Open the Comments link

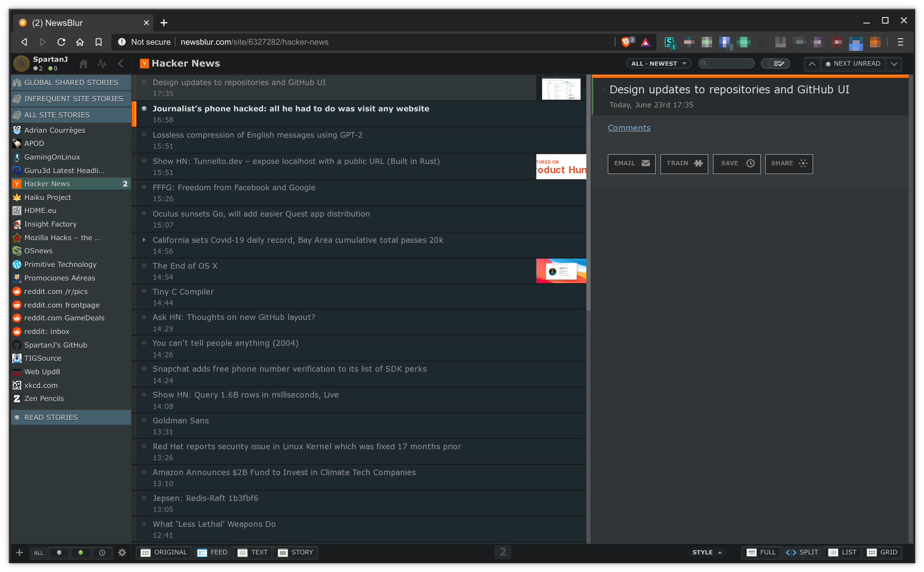coord(629,128)
